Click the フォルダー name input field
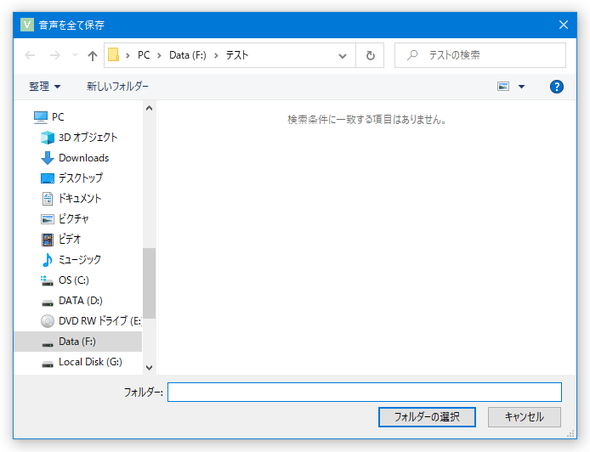This screenshot has width=590, height=452. pos(364,392)
